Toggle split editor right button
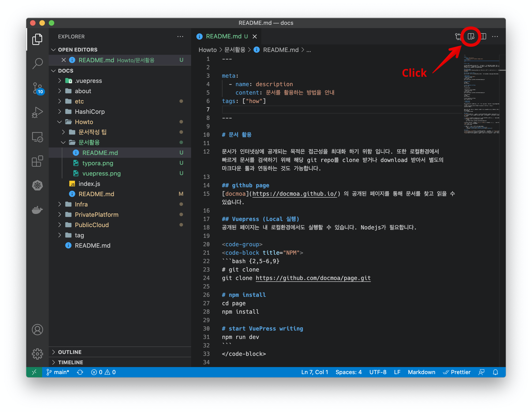Screen dimensions: 532x412 point(483,37)
